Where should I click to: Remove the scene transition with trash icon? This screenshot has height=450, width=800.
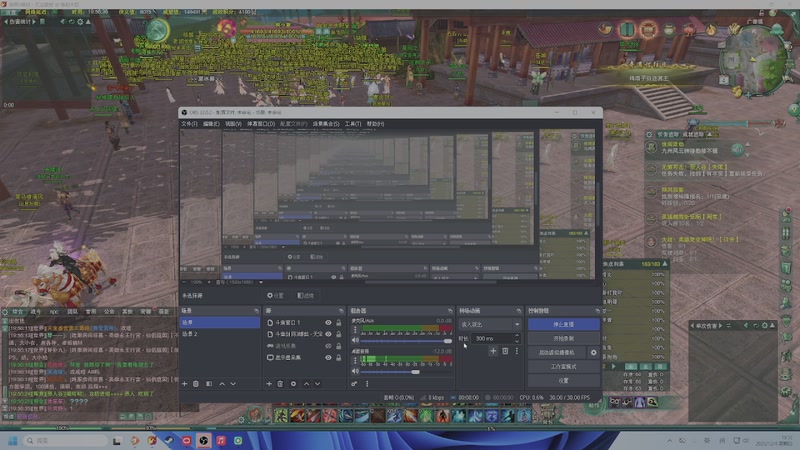pyautogui.click(x=505, y=351)
